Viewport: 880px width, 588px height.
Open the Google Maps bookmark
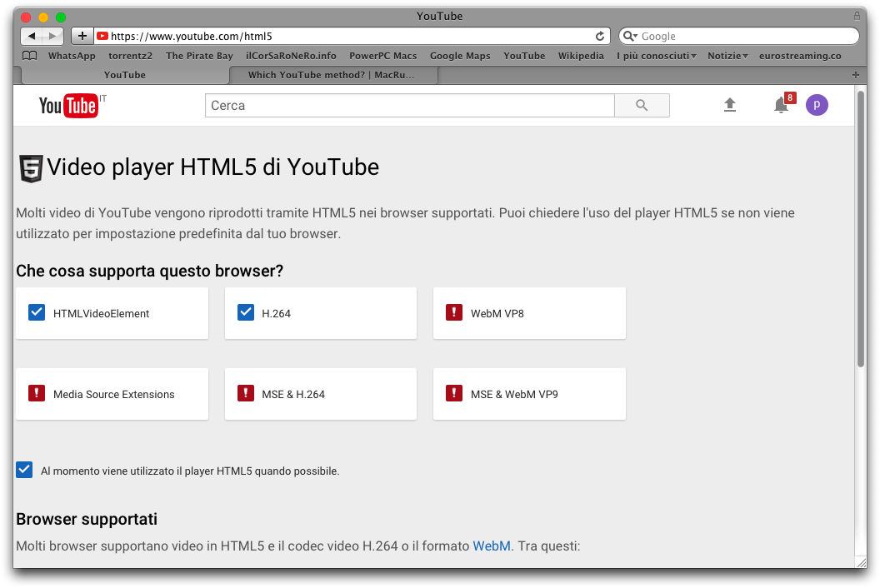click(460, 56)
